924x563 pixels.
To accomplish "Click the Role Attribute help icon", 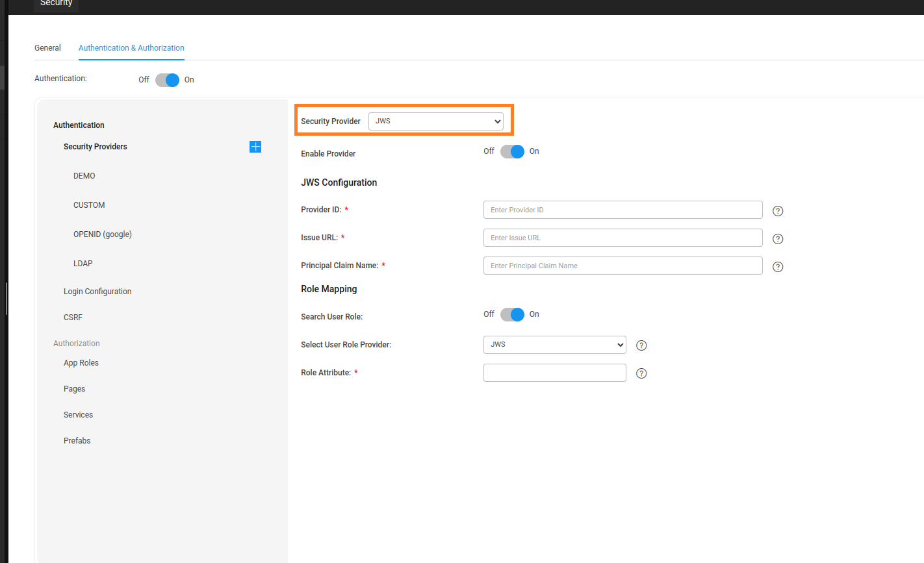I will coord(641,373).
